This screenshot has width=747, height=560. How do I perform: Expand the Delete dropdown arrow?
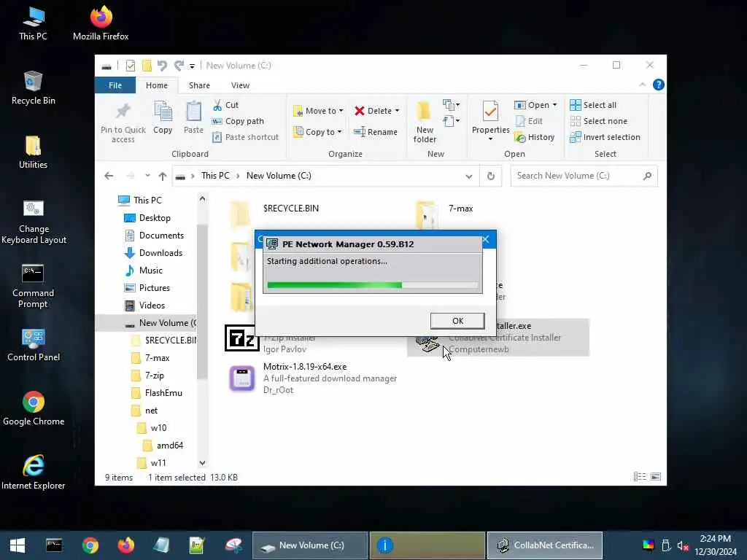[397, 111]
